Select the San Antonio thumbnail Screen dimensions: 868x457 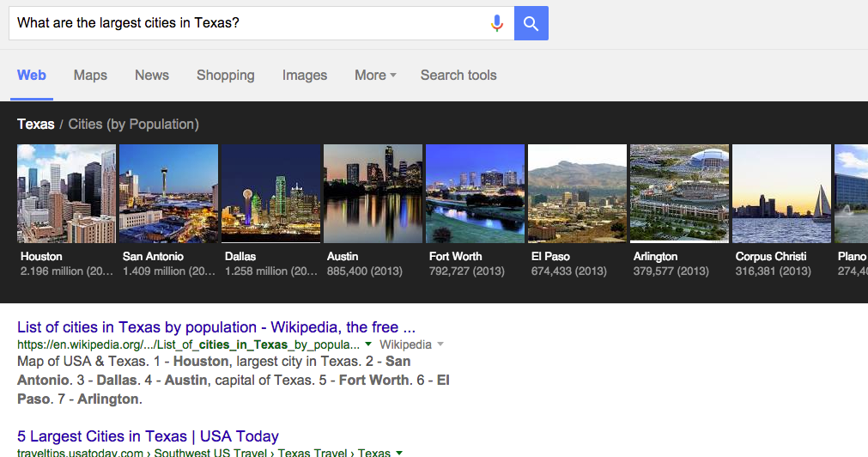(169, 194)
